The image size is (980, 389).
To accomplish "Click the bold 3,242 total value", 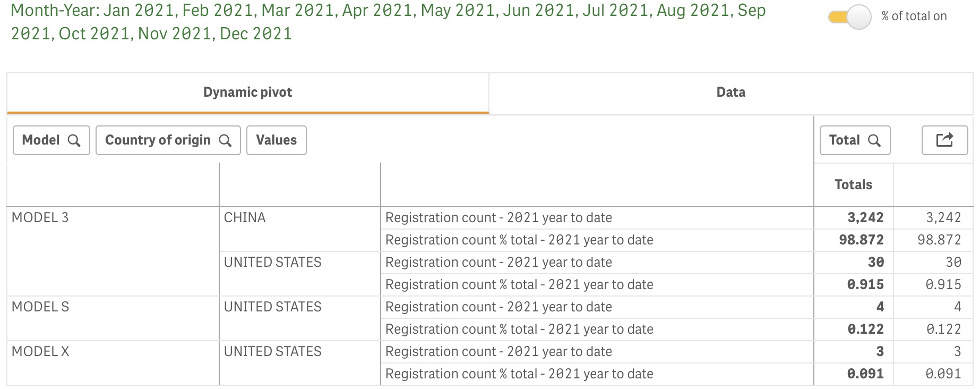I will click(x=865, y=217).
